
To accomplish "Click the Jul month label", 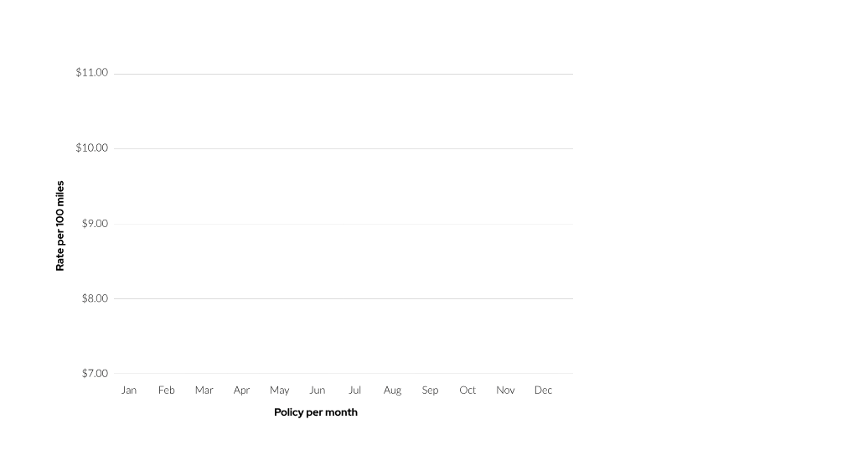I will click(x=355, y=391).
